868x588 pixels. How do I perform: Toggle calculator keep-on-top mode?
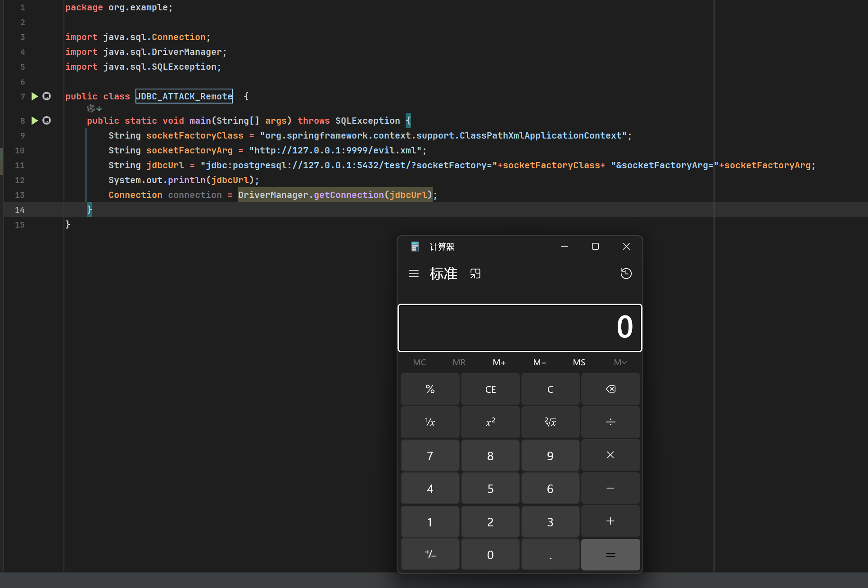475,274
